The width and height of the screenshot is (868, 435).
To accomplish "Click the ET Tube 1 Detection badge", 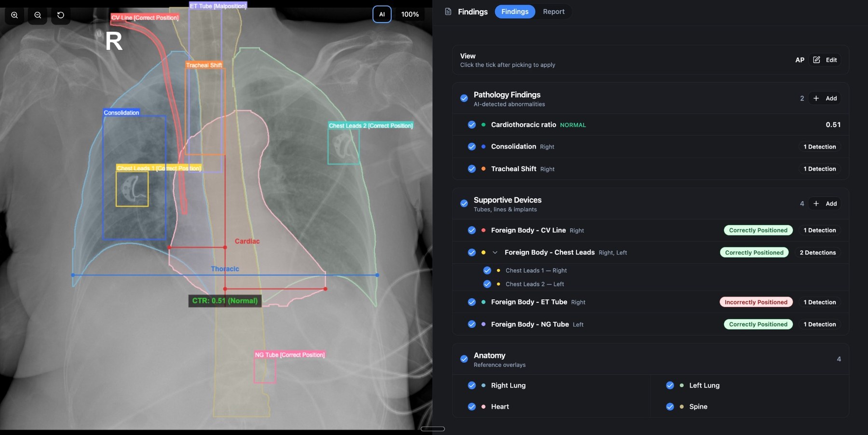I will pyautogui.click(x=819, y=302).
